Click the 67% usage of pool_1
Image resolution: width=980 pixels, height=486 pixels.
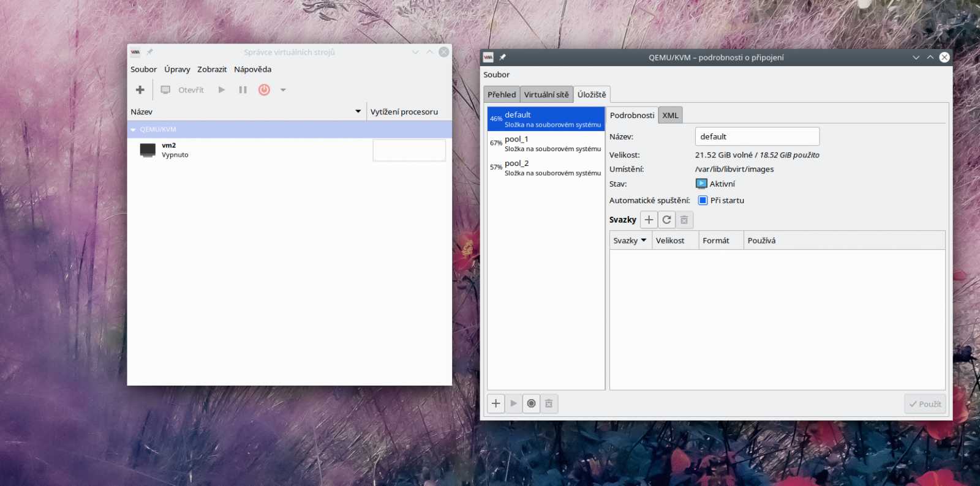pos(496,143)
